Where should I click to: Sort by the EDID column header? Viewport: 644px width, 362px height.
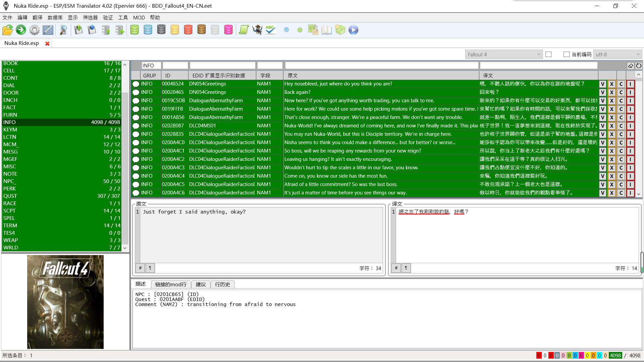pyautogui.click(x=222, y=75)
